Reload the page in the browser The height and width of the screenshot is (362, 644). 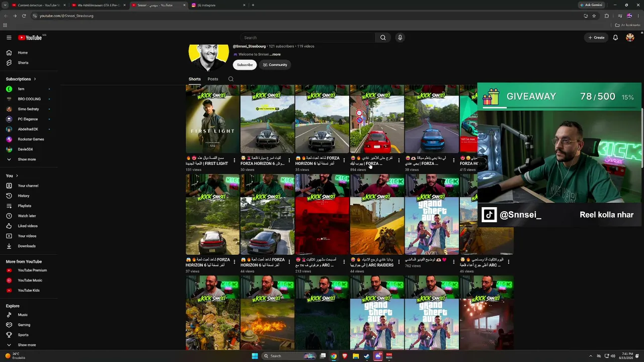[24, 16]
